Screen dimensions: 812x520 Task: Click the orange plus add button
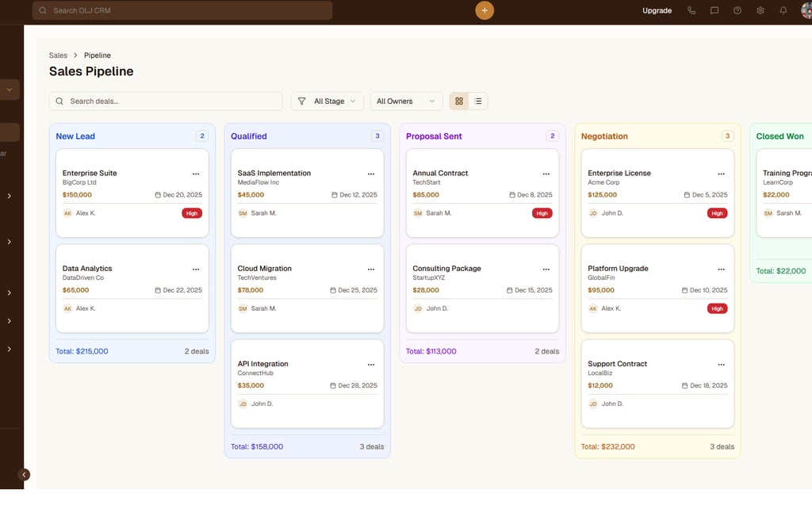(485, 10)
